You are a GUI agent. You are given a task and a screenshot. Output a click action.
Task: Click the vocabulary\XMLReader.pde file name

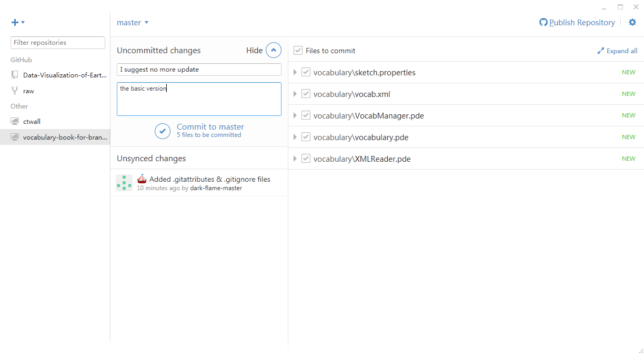362,159
